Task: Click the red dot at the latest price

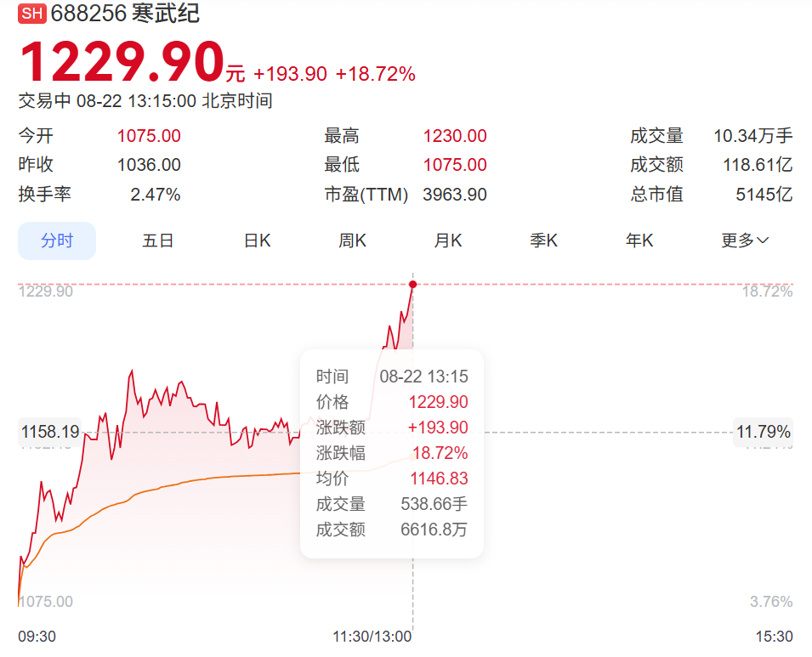Action: (x=412, y=284)
